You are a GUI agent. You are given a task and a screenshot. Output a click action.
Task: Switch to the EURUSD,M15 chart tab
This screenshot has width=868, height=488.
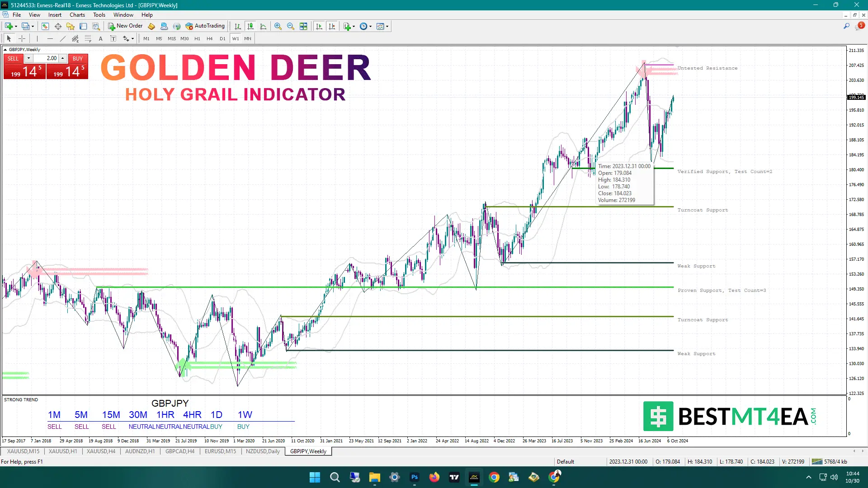[220, 451]
